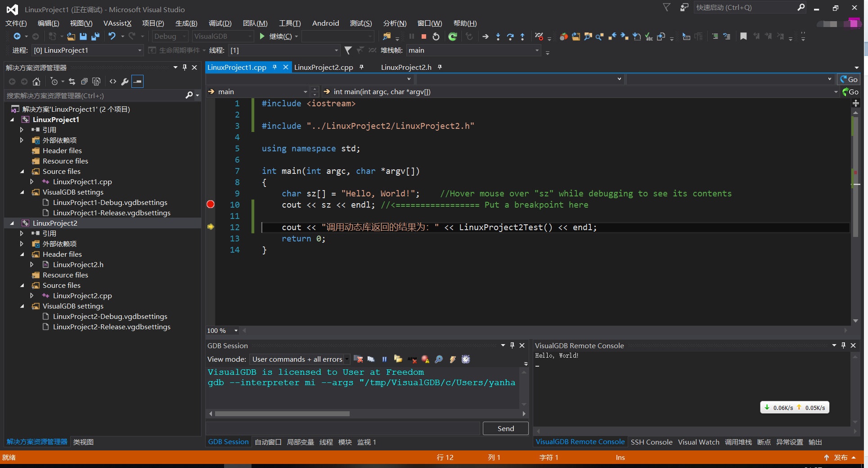
Task: Unpin the GDB Session panel
Action: point(512,345)
